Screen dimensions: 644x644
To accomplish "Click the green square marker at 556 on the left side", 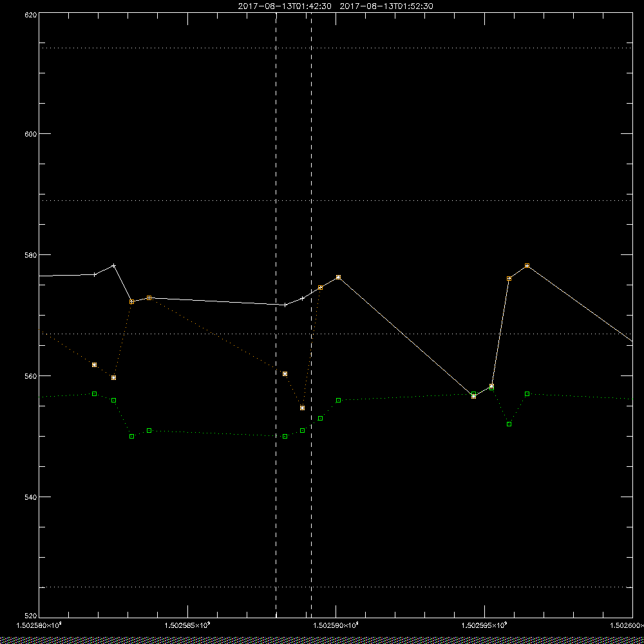I will coord(114,400).
